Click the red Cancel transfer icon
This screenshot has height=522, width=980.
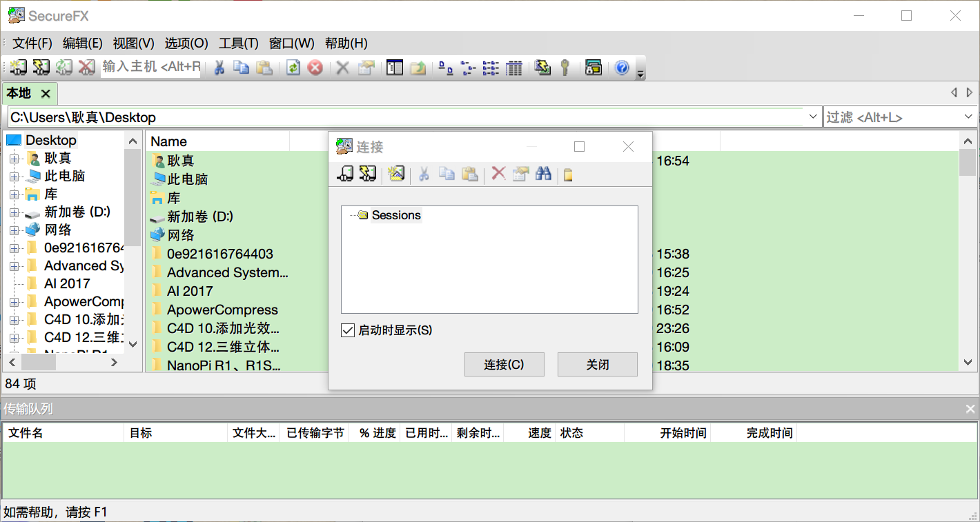point(315,67)
